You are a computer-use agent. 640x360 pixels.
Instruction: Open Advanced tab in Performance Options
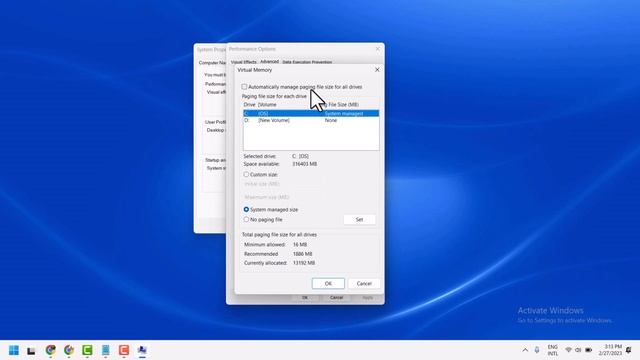pos(269,62)
